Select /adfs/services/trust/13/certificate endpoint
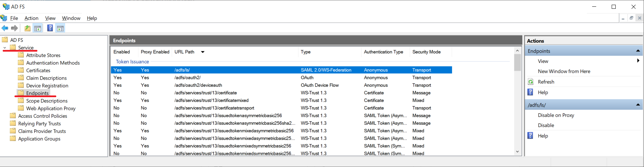Screen dimensions: 644x167 coord(281,93)
